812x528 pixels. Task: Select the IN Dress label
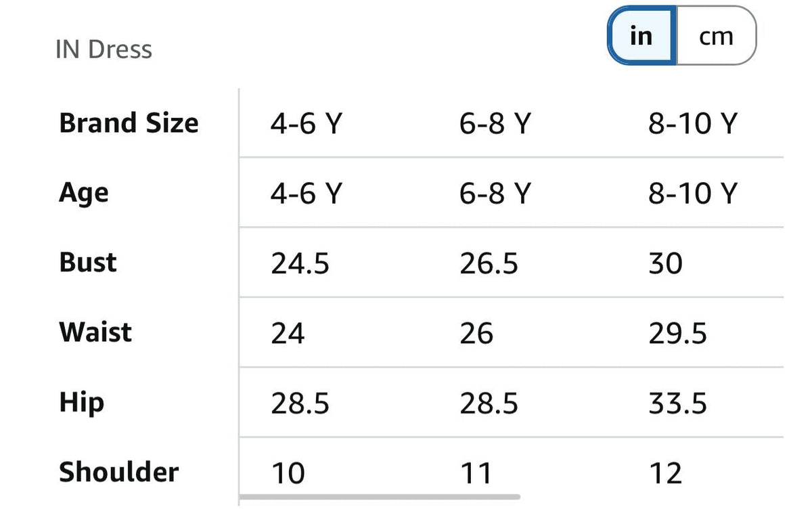104,50
